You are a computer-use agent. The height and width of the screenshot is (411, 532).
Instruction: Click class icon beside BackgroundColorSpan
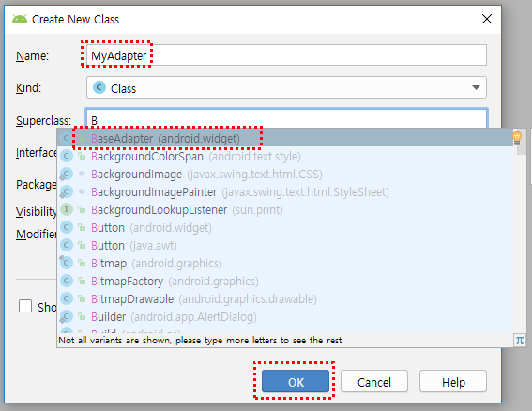coord(67,156)
